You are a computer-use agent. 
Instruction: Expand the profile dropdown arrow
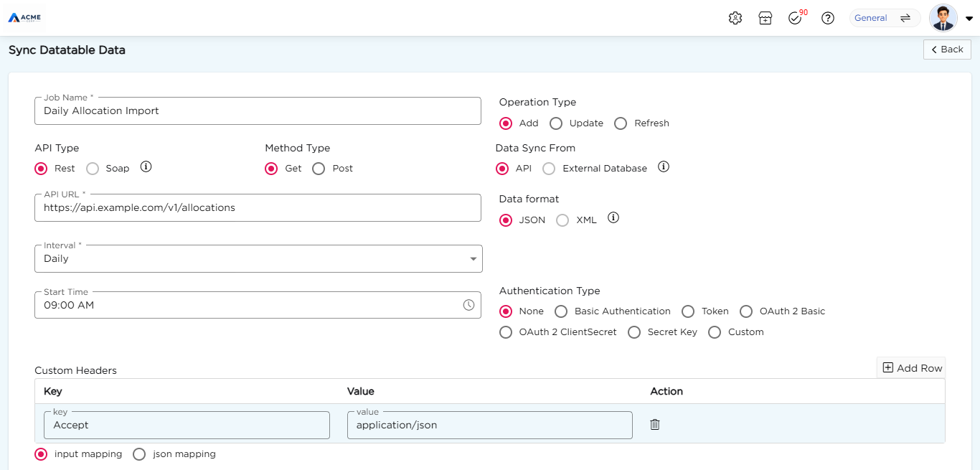point(969,19)
